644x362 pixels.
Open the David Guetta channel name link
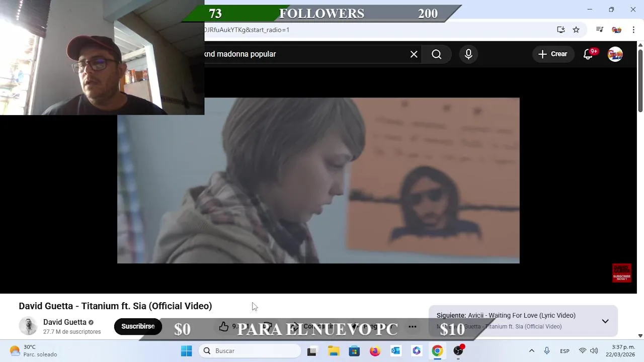point(64,322)
